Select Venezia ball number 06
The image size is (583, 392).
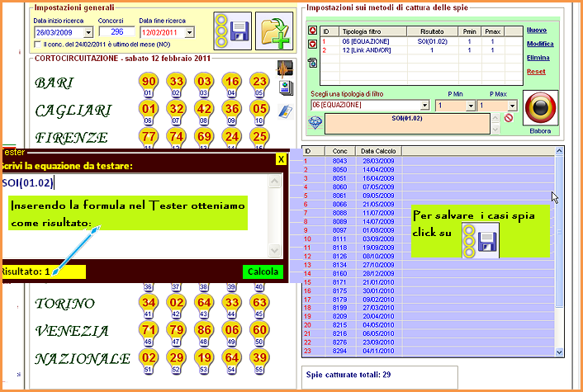pos(232,330)
